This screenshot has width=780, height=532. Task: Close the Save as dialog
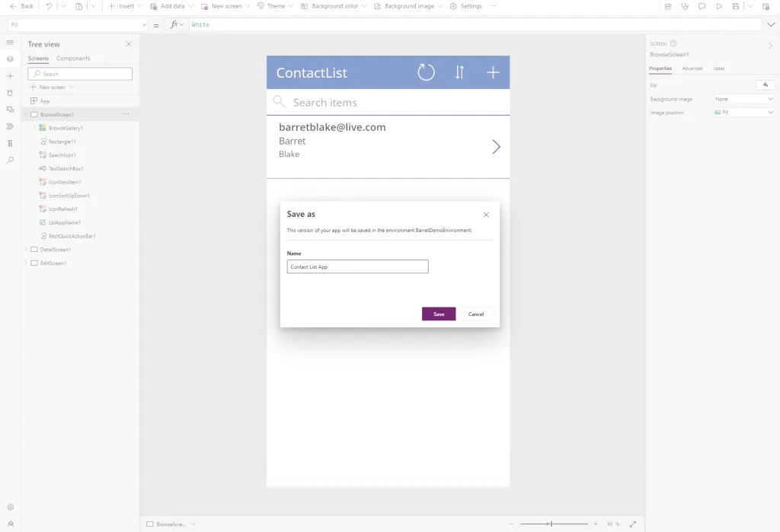click(x=486, y=215)
